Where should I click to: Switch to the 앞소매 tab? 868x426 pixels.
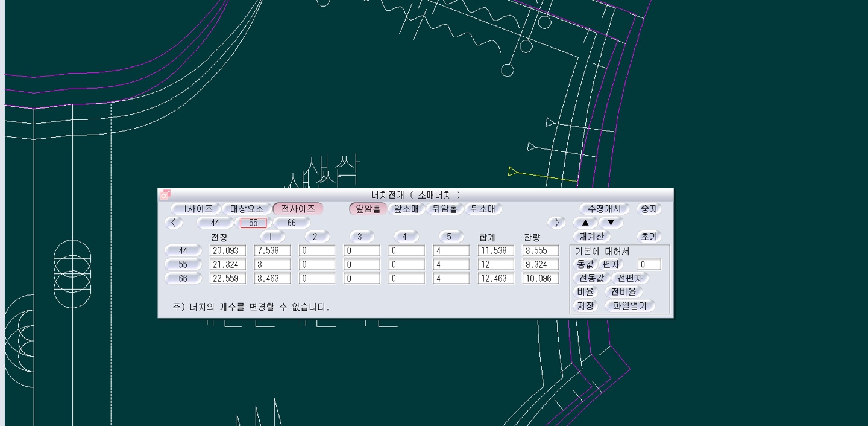406,209
